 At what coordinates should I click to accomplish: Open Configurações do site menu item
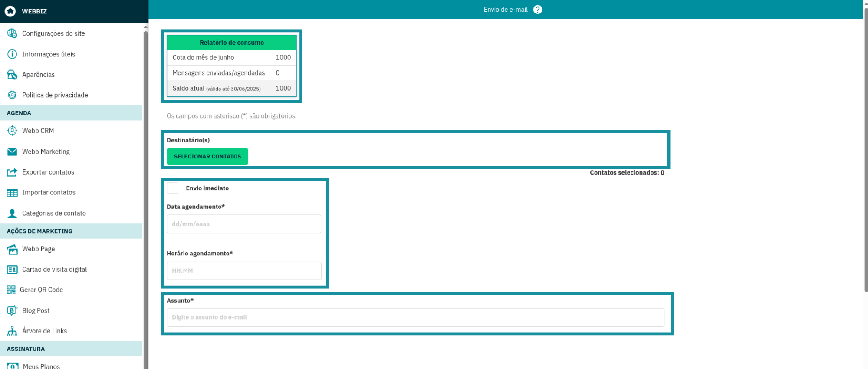tap(53, 33)
